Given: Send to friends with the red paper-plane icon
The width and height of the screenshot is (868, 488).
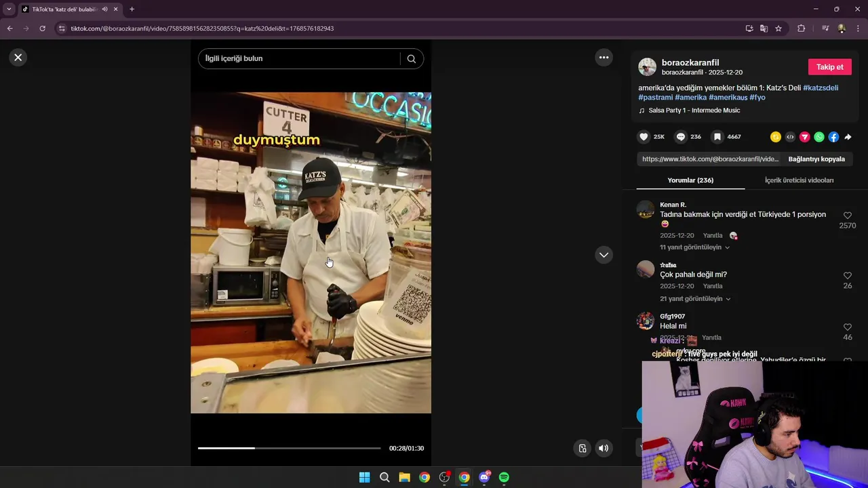Looking at the screenshot, I should [805, 137].
